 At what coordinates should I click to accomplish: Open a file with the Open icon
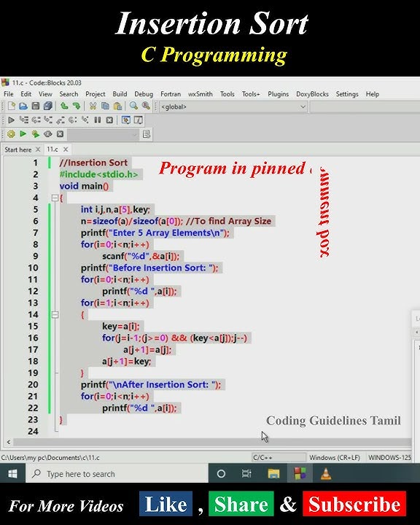pyautogui.click(x=23, y=106)
